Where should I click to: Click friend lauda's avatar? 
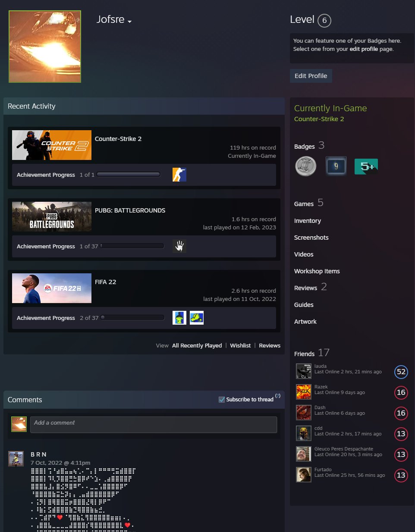[x=304, y=371]
